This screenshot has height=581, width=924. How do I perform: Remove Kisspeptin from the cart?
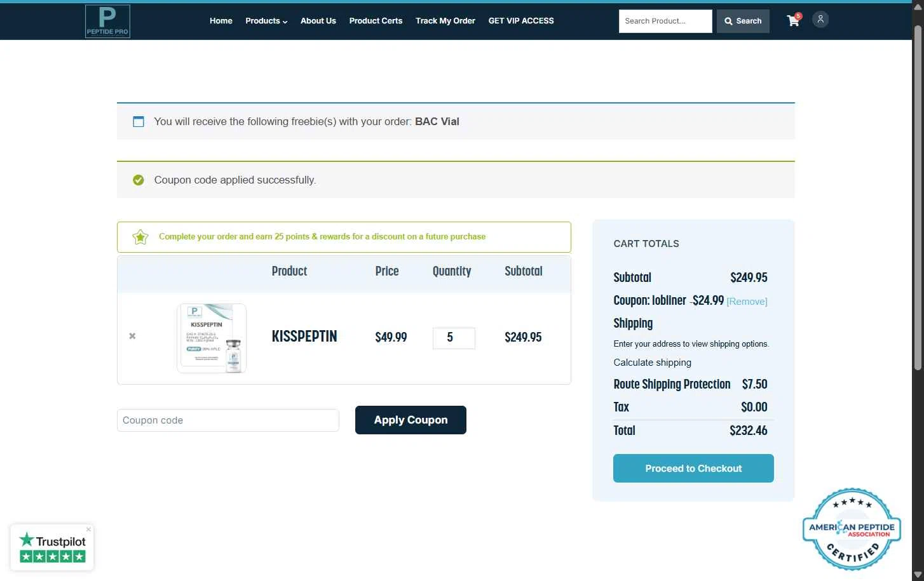[x=132, y=336]
